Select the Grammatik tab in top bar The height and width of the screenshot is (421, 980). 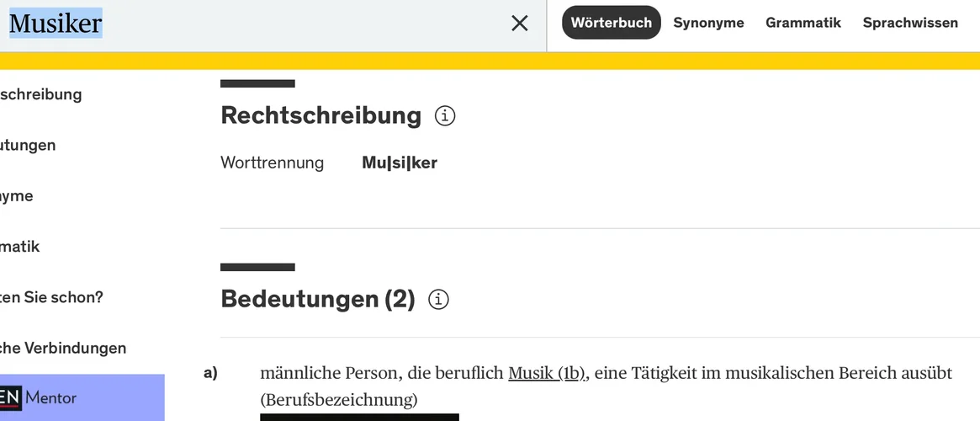point(803,23)
